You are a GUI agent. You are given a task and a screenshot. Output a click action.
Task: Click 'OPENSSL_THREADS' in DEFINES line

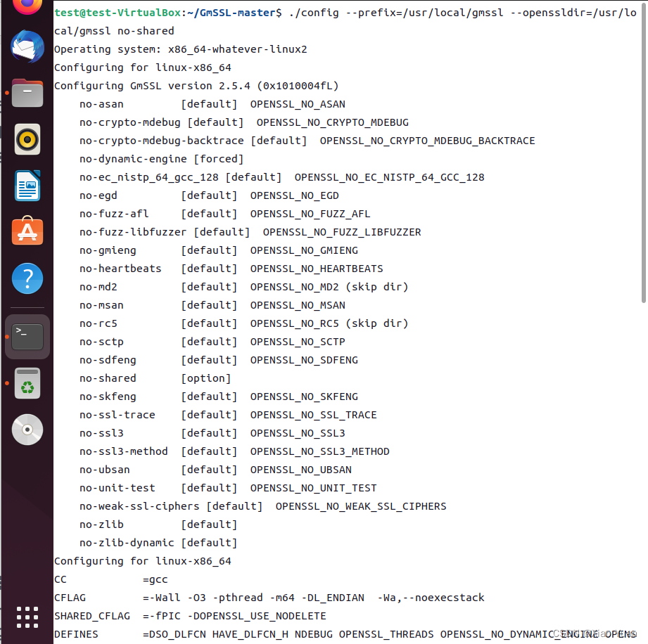386,634
